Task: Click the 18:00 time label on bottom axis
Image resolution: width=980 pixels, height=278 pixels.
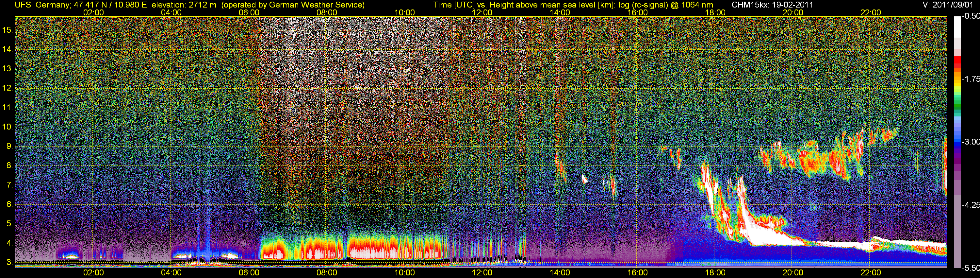Action: click(715, 273)
